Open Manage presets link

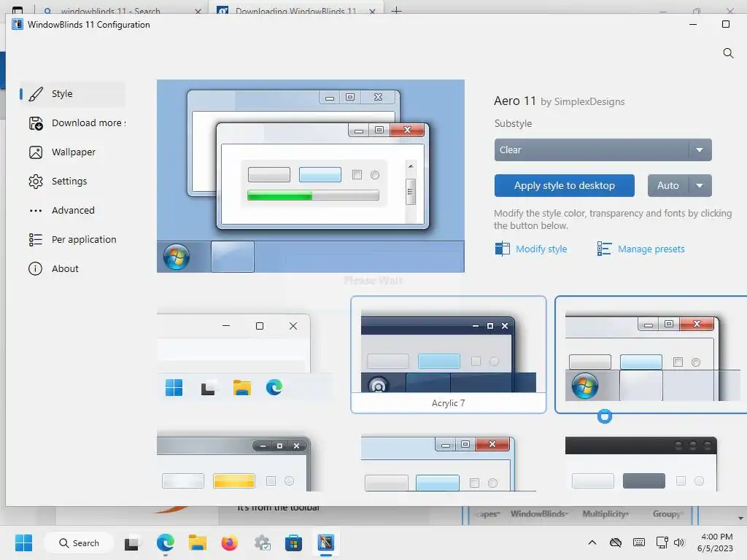(x=651, y=249)
